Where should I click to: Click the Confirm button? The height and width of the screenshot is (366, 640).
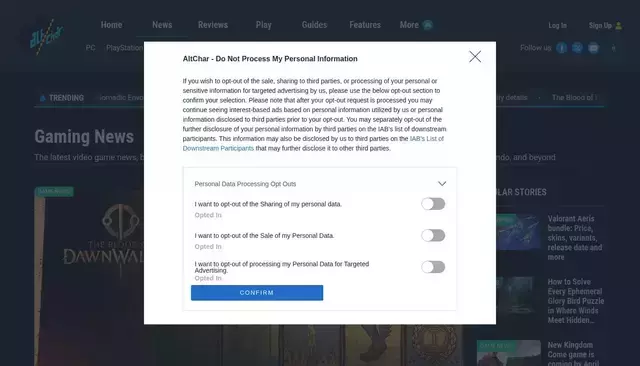[257, 293]
